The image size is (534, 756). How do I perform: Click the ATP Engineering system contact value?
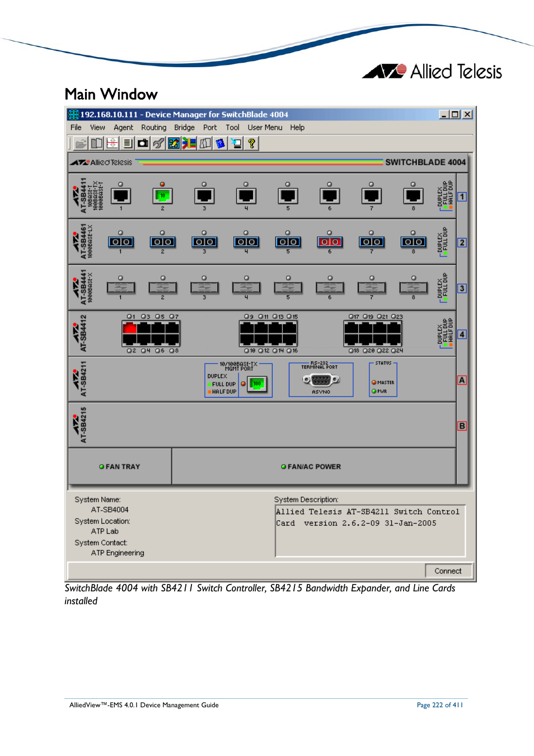pyautogui.click(x=118, y=553)
